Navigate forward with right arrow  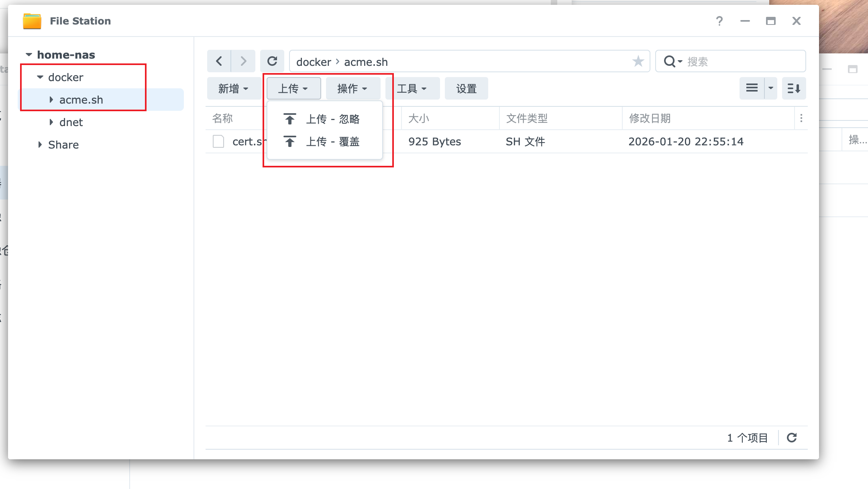coord(243,61)
